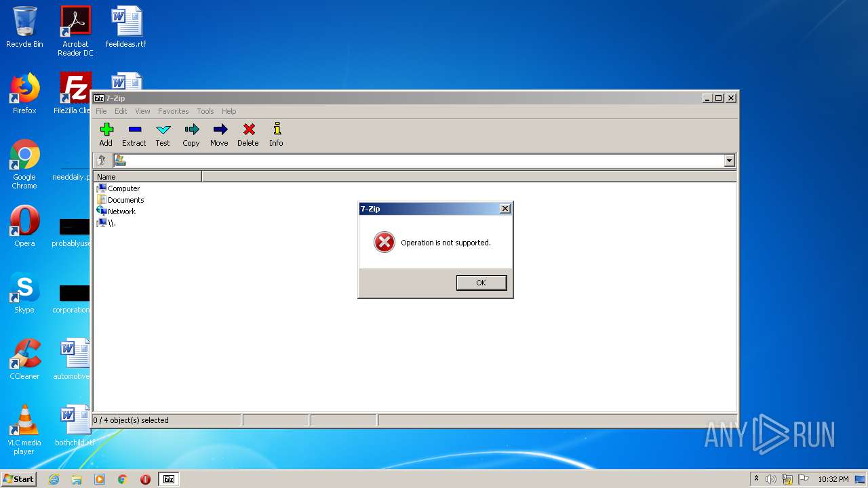Select the \\. list entry
Screen dimensions: 868x488
click(106, 223)
